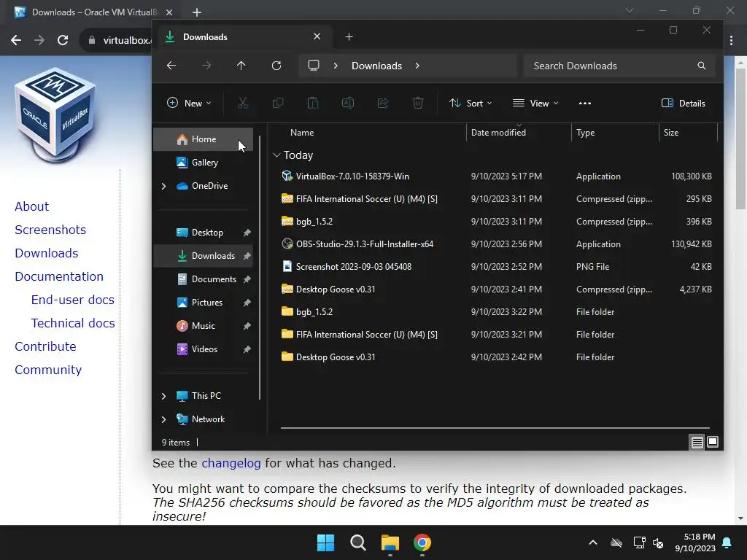Screen dimensions: 747x560
Task: Switch to details list view icon in status bar
Action: coord(697,443)
